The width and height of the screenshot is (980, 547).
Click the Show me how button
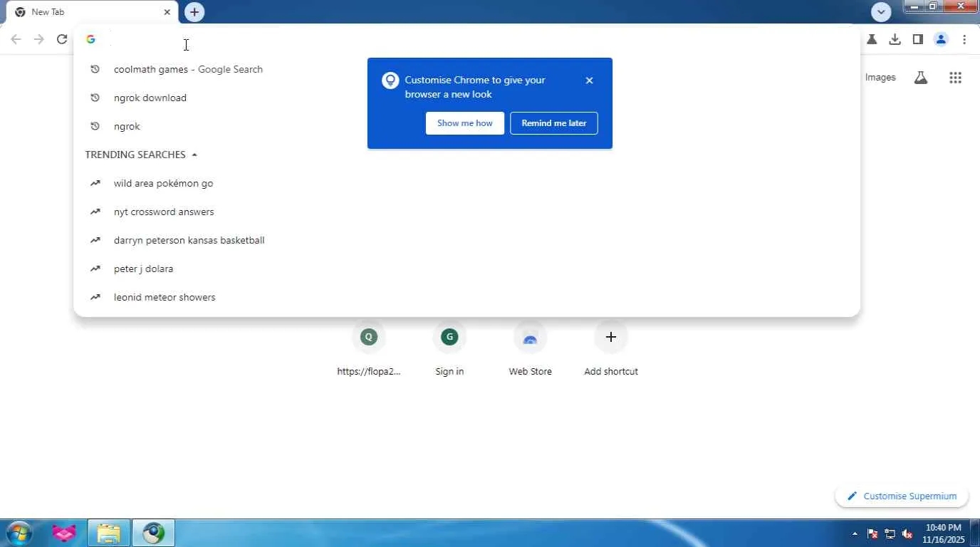point(465,123)
